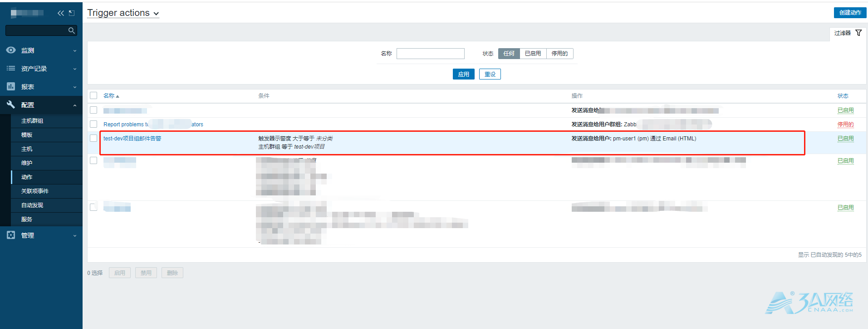The height and width of the screenshot is (329, 868).
Task: Check the first blurred action row checkbox
Action: click(93, 110)
